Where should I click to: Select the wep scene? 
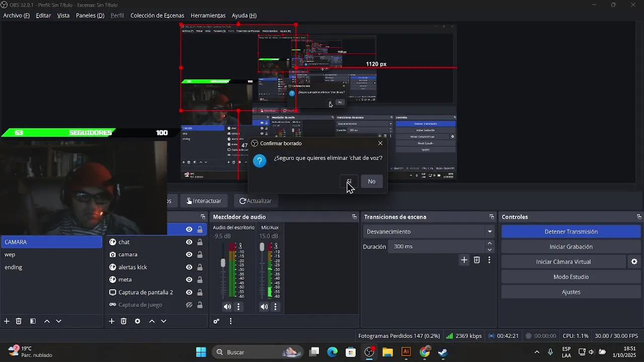pos(51,254)
